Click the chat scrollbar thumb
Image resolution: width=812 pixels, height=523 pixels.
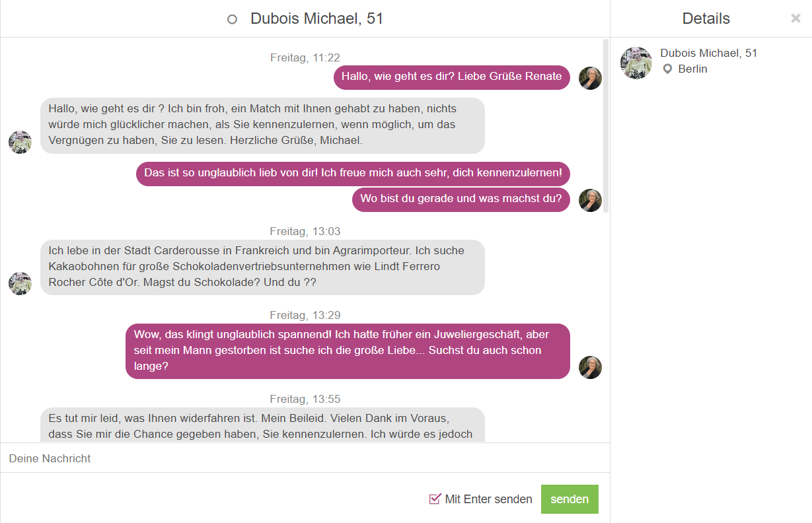click(606, 125)
